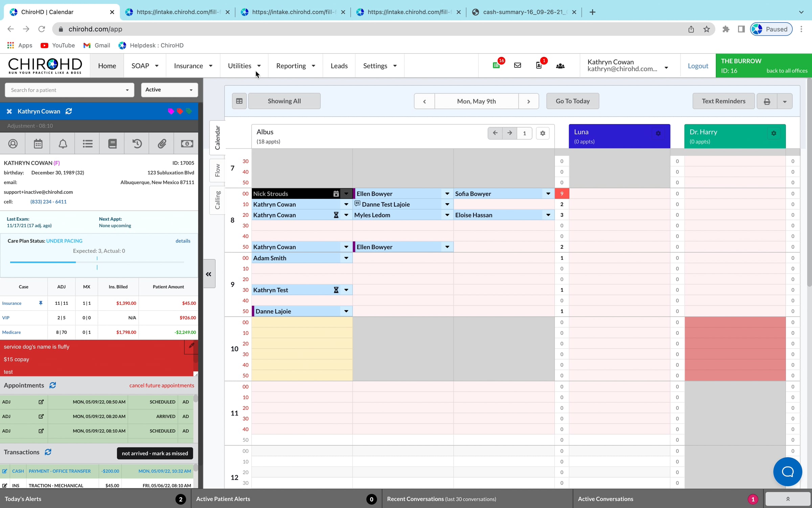
Task: Switch to the Flow side tab
Action: (217, 170)
